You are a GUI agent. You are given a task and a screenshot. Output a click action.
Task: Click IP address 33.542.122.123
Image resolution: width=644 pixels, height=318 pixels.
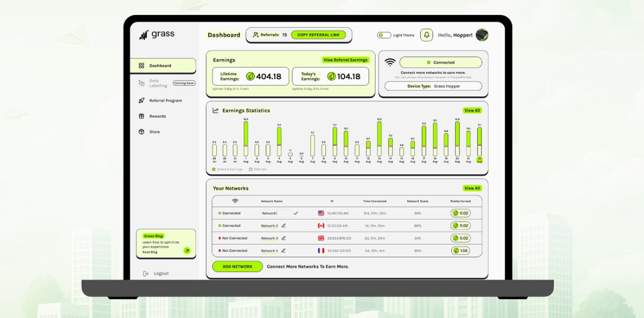[x=339, y=250]
